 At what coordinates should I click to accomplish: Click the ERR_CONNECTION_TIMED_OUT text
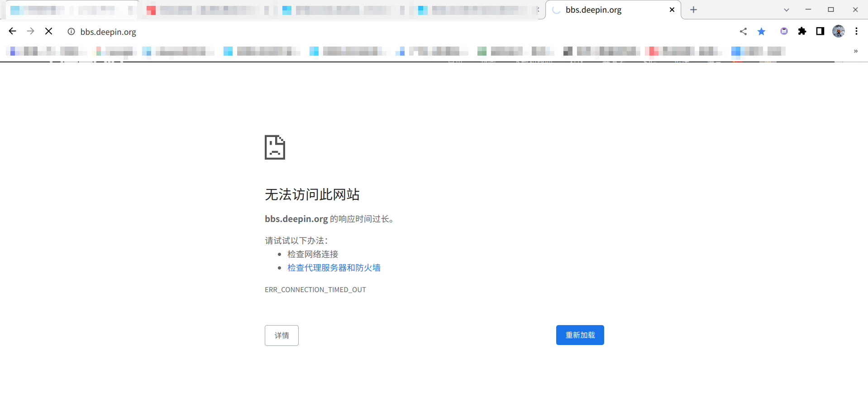pos(315,290)
